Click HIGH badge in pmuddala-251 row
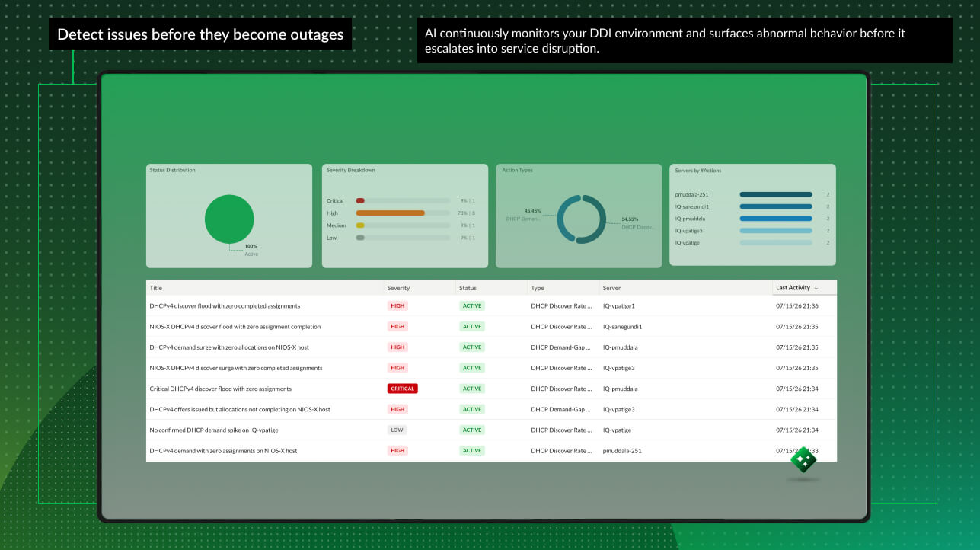Image resolution: width=980 pixels, height=550 pixels. (x=397, y=450)
